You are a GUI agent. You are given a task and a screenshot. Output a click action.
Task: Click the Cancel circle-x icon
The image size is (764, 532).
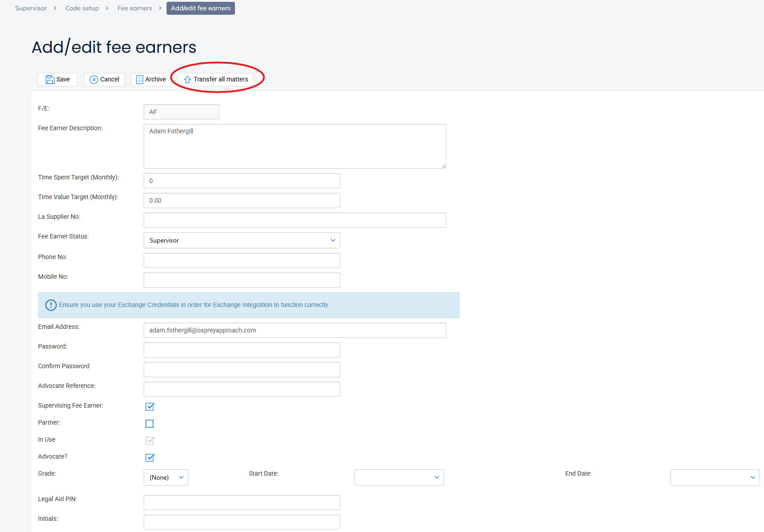coord(94,80)
